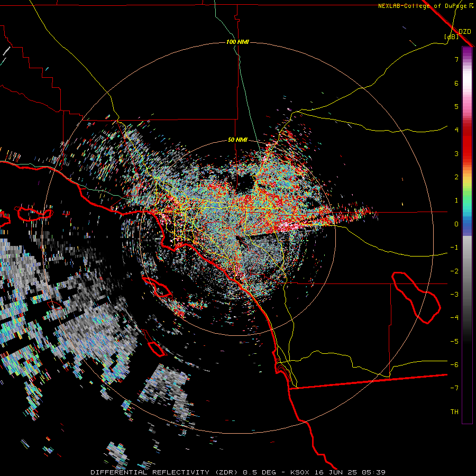Click the color scale value -6

454,365
